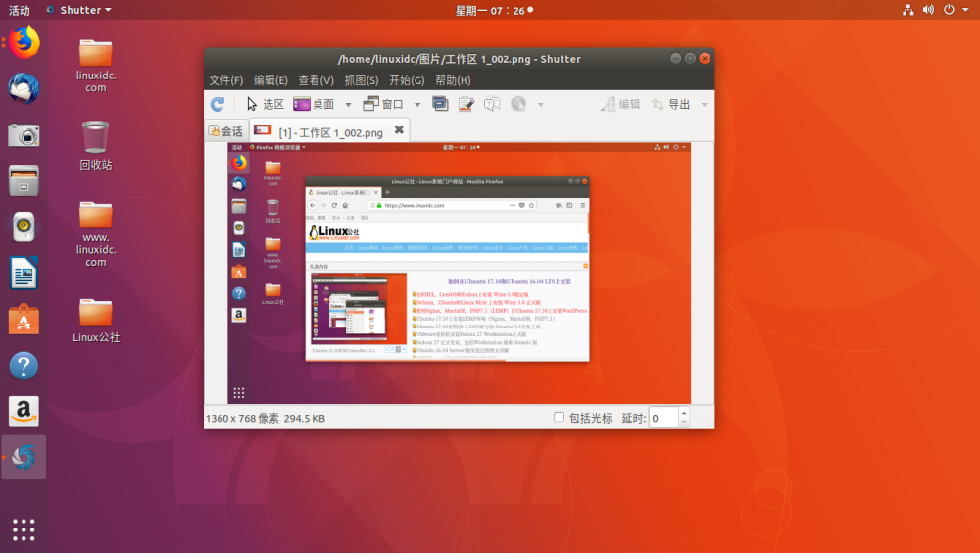Click the window section capture icon
The height and width of the screenshot is (553, 980).
440,104
